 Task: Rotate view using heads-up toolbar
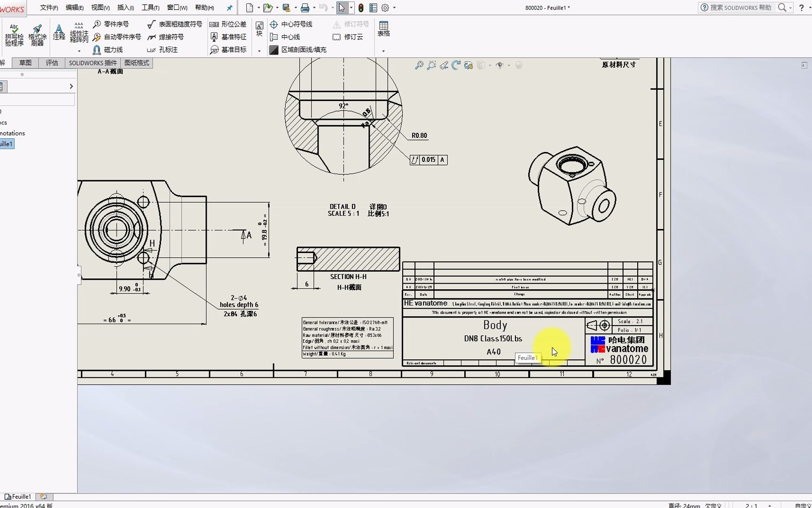(456, 65)
